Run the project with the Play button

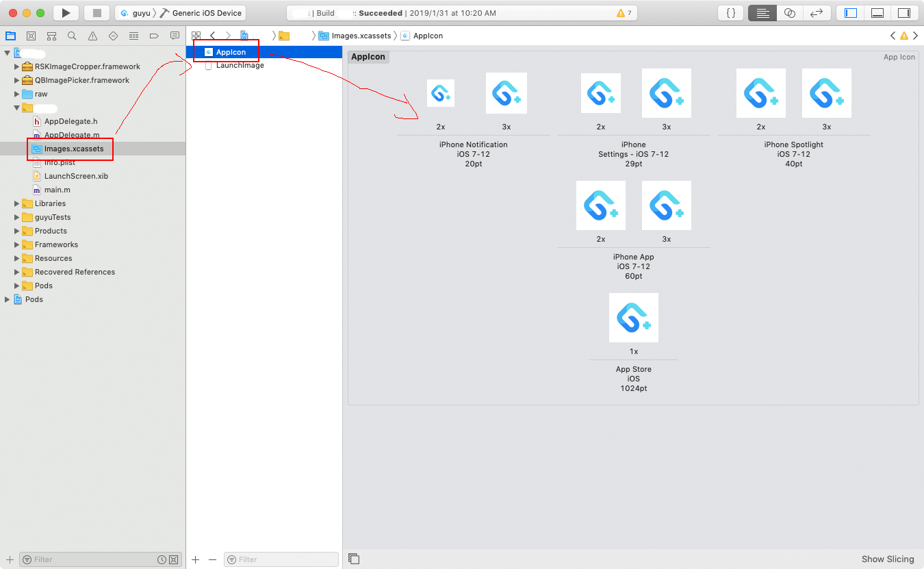coord(66,13)
